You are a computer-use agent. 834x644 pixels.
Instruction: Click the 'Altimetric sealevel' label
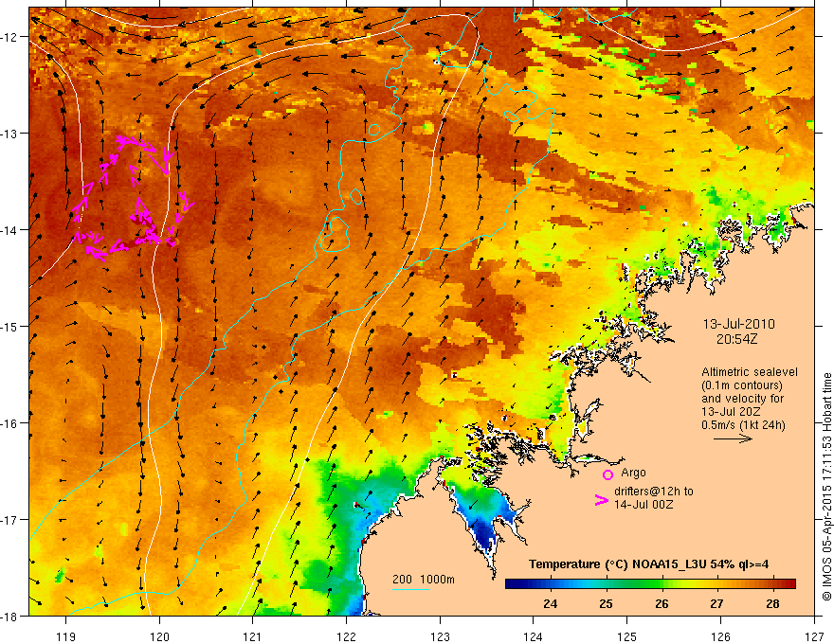point(750,372)
